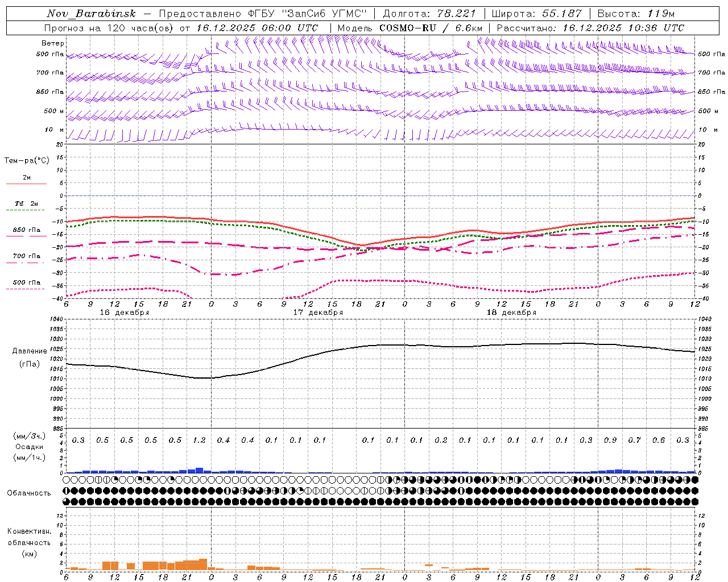Click the '(мм/1ч.)' precipitation unit label
The width and height of the screenshot is (728, 582).
coord(30,458)
